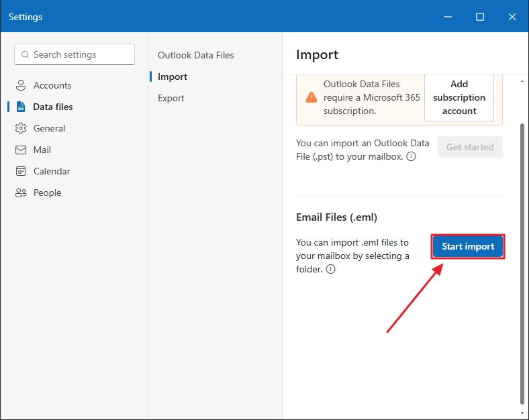Open the Outlook Data Files section

pyautogui.click(x=195, y=55)
